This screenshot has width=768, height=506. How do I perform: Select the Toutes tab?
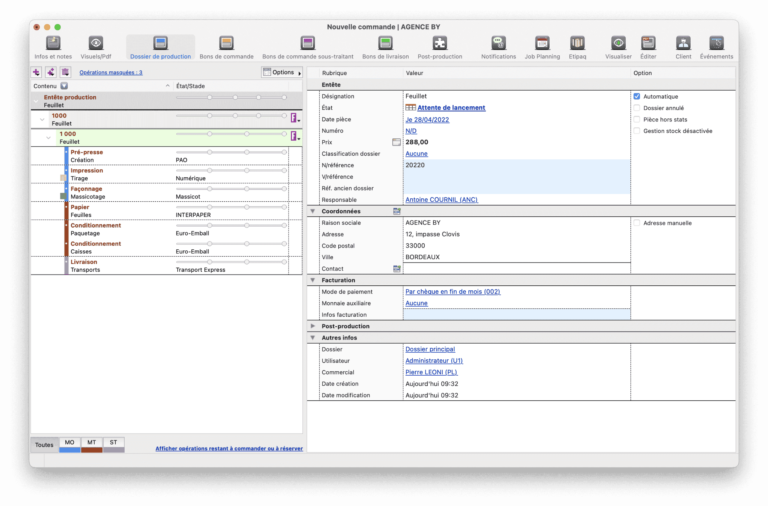pos(44,444)
